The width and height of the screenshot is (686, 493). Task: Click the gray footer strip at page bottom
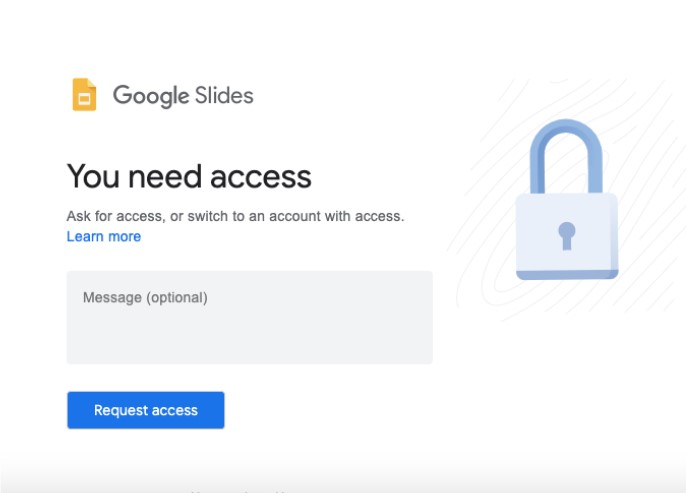coord(343,480)
